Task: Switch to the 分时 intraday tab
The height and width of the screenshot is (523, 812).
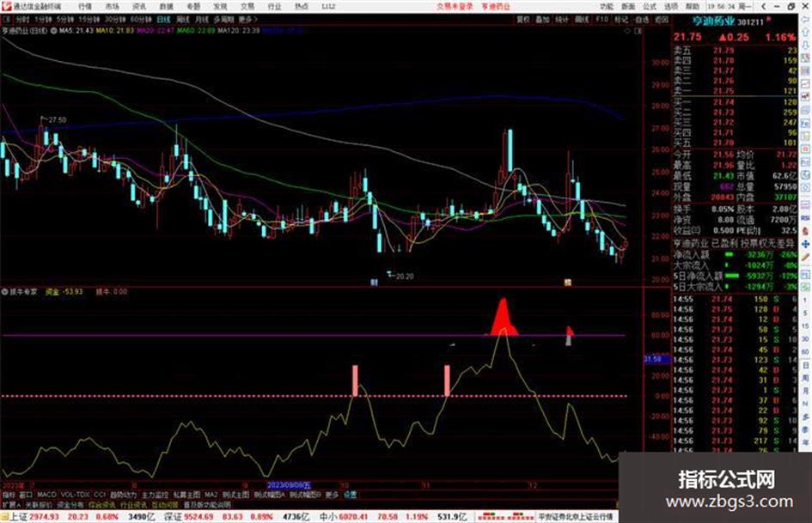Action: click(22, 20)
